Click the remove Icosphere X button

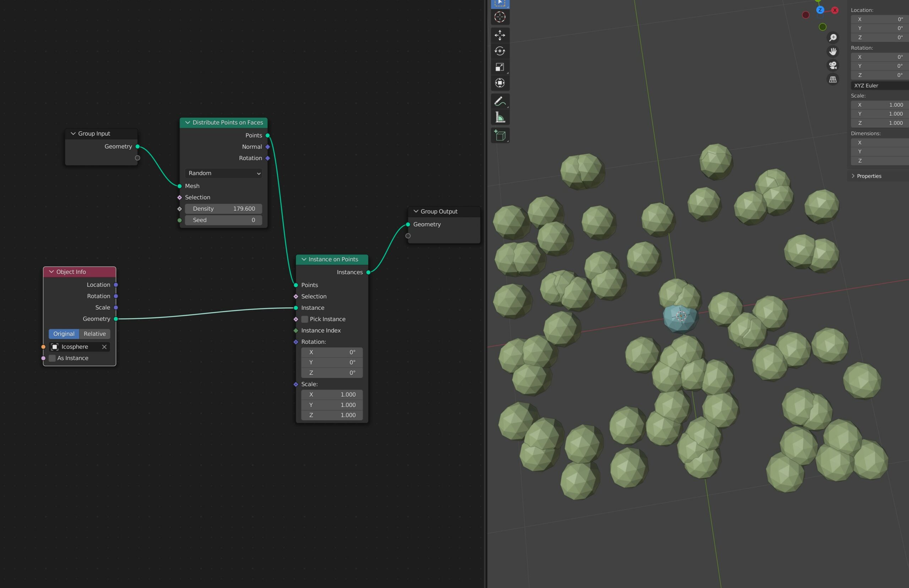pyautogui.click(x=104, y=346)
